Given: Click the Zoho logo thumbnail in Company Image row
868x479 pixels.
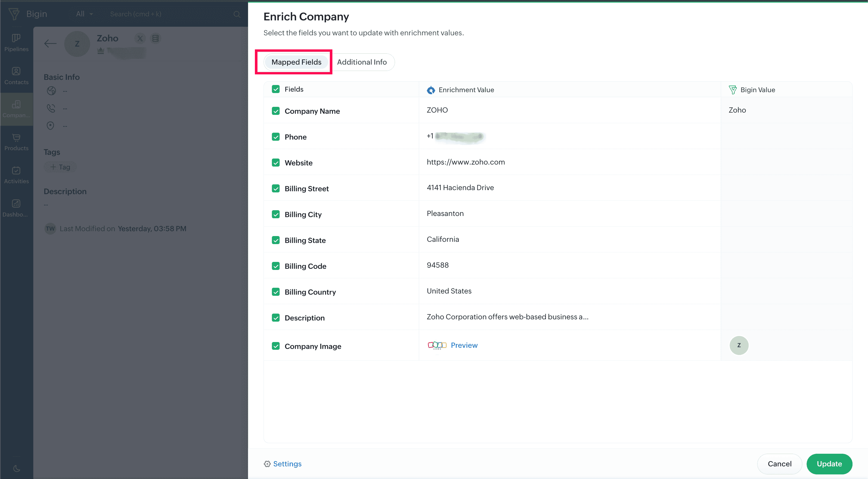Looking at the screenshot, I should tap(437, 345).
